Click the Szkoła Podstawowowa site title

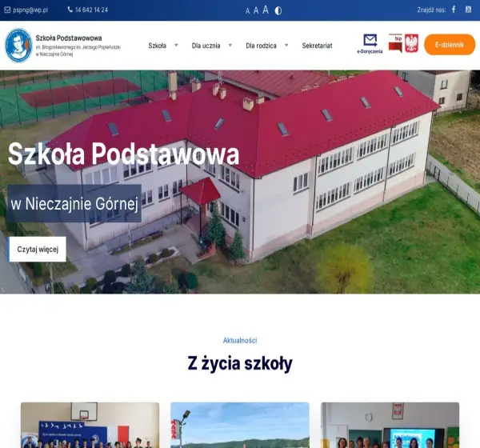click(x=69, y=38)
